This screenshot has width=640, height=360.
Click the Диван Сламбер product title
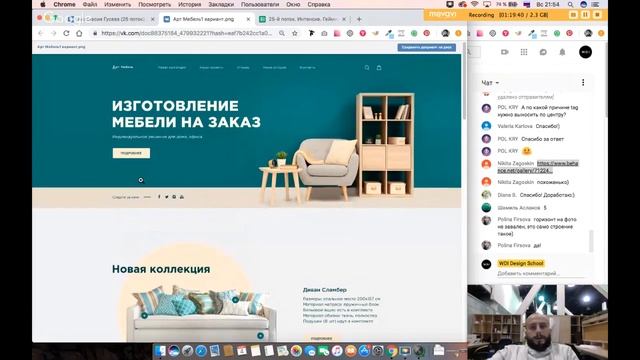324,290
